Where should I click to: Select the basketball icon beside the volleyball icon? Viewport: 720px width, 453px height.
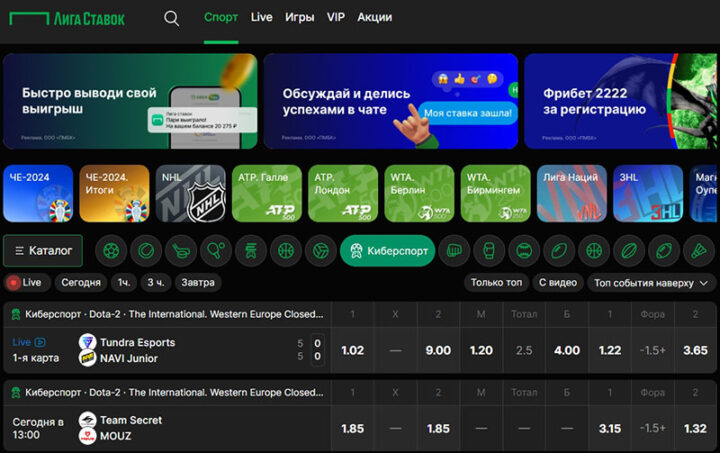click(x=286, y=251)
